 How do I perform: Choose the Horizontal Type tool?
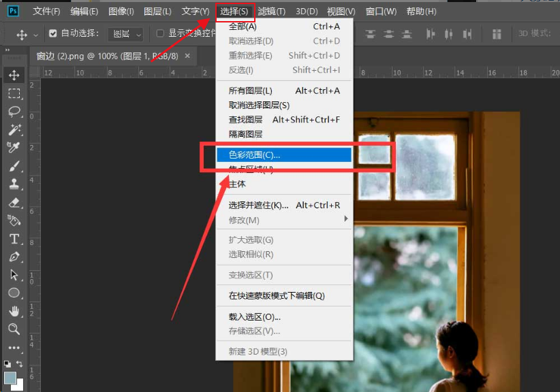click(x=14, y=238)
